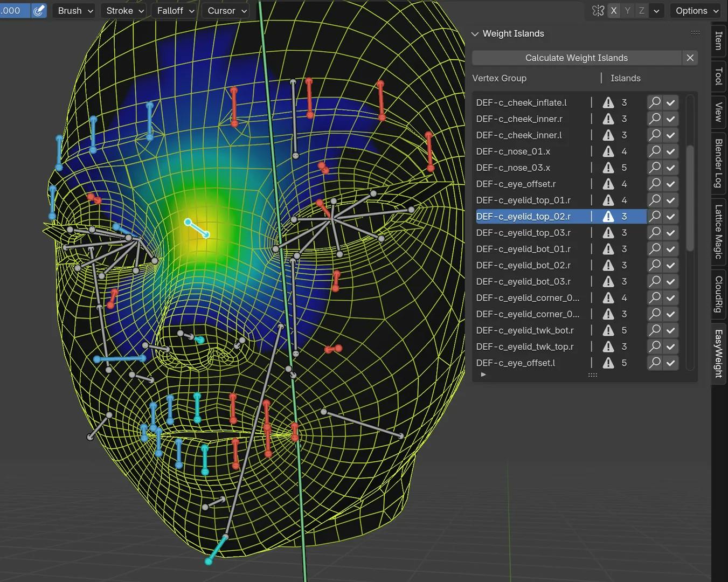Viewport: 728px width, 582px height.
Task: Click Calculate Weight Islands button
Action: coord(577,58)
